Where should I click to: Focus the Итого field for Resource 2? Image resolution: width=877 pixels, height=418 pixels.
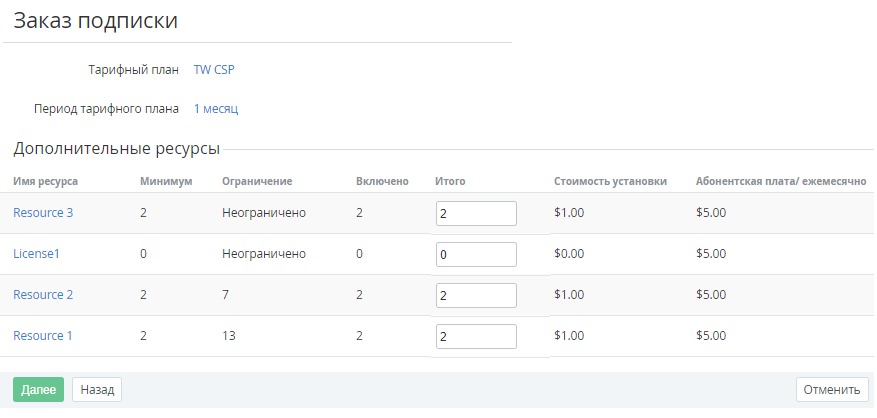[476, 296]
